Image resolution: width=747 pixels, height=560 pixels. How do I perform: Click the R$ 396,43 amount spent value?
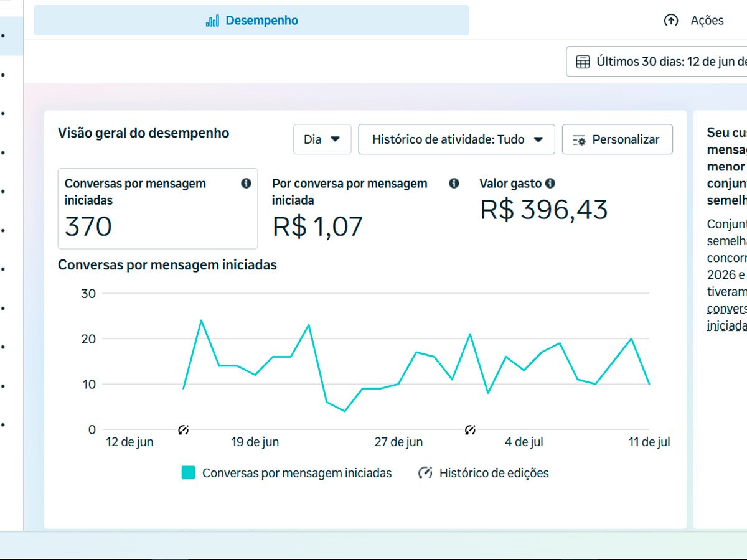(x=543, y=210)
